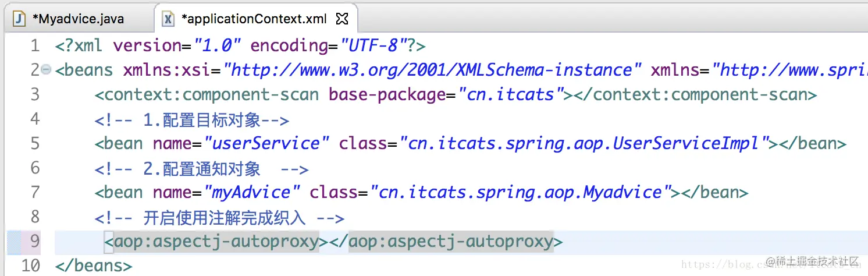The width and height of the screenshot is (868, 276).
Task: Click line number 9 in gutter
Action: [x=35, y=241]
